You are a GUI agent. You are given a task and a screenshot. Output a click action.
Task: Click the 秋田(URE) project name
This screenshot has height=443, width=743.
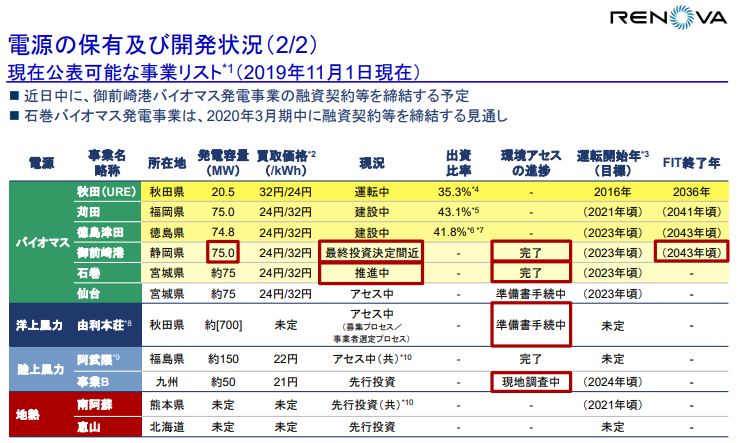click(x=107, y=192)
